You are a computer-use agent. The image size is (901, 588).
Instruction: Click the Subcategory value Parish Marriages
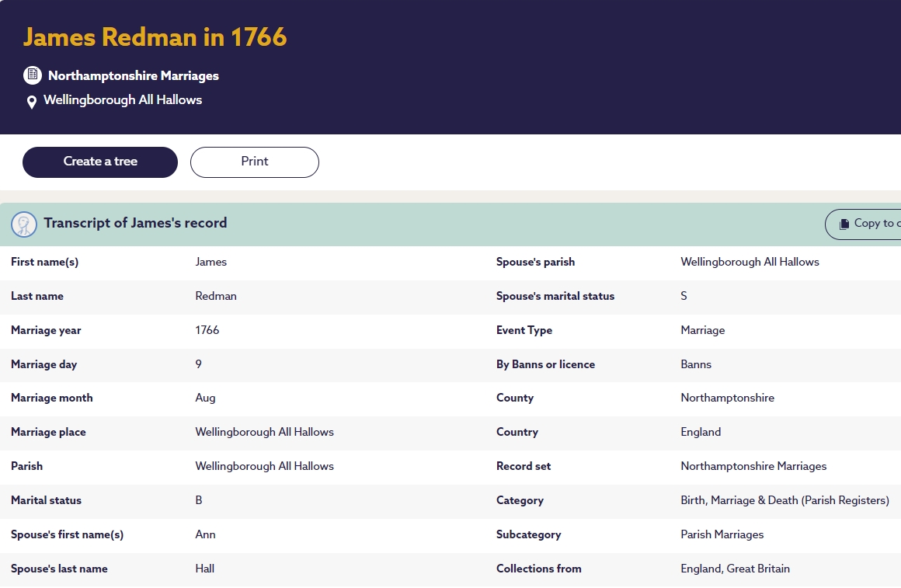[x=722, y=534]
